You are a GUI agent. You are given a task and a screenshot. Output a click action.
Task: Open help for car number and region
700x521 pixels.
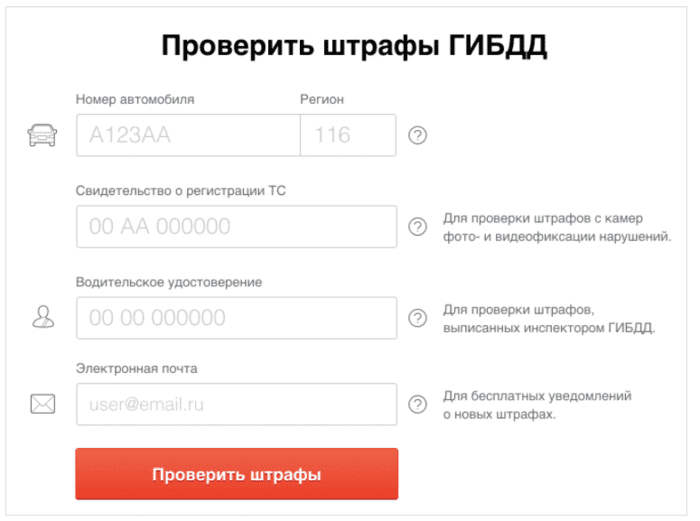tap(418, 135)
